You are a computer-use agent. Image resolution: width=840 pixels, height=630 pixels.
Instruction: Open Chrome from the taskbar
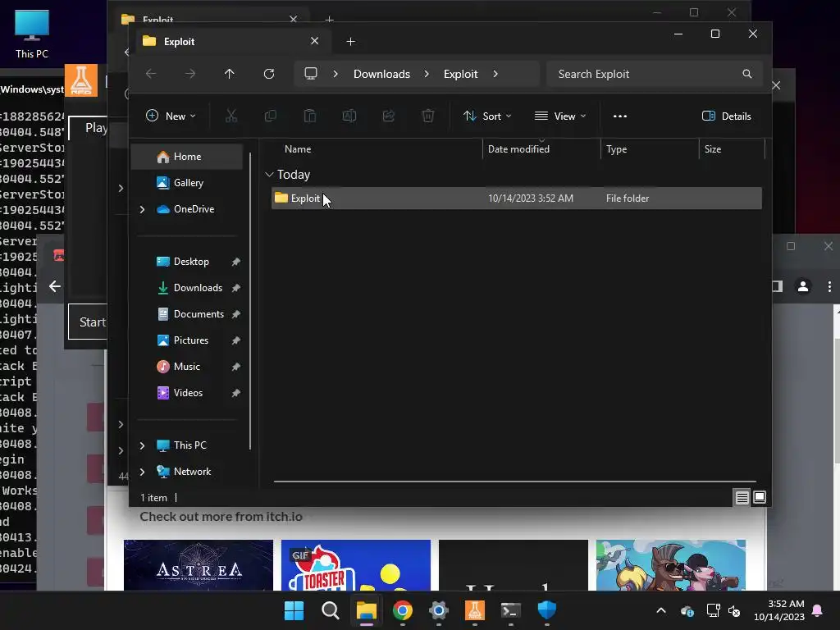(x=402, y=610)
